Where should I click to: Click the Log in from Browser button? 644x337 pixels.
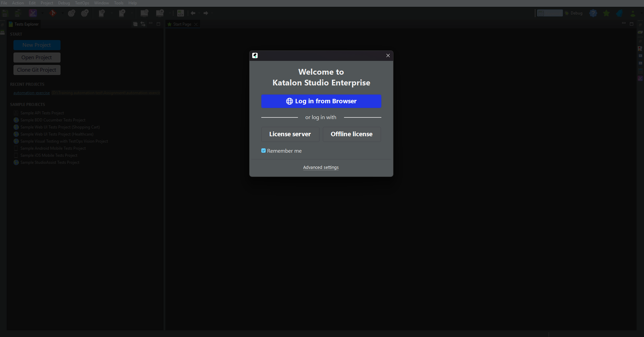tap(321, 101)
